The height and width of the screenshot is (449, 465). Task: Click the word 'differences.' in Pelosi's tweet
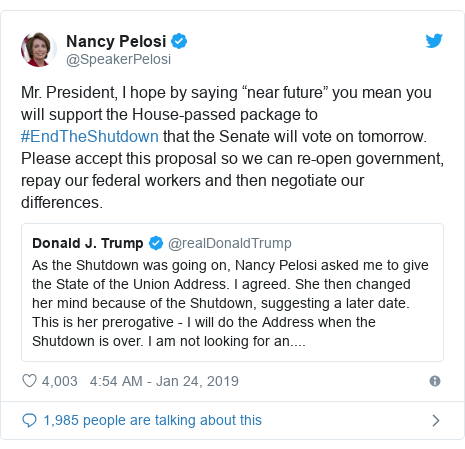pos(62,203)
